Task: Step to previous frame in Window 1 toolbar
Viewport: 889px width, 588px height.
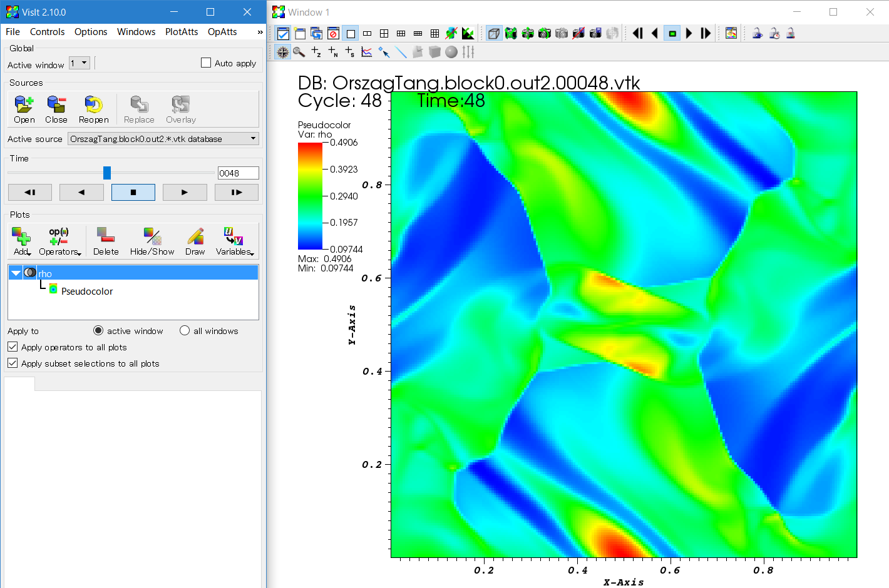Action: tap(638, 33)
